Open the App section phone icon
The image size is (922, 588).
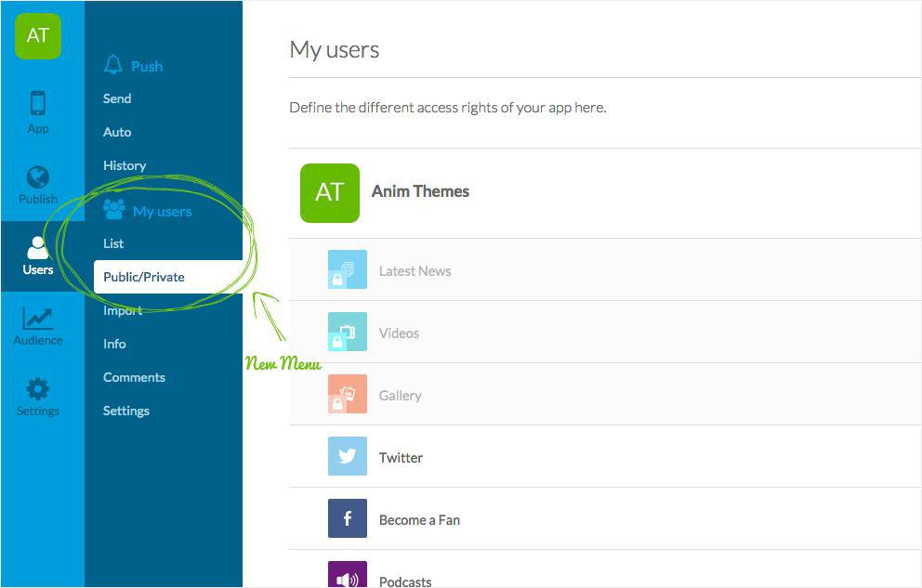[x=38, y=103]
